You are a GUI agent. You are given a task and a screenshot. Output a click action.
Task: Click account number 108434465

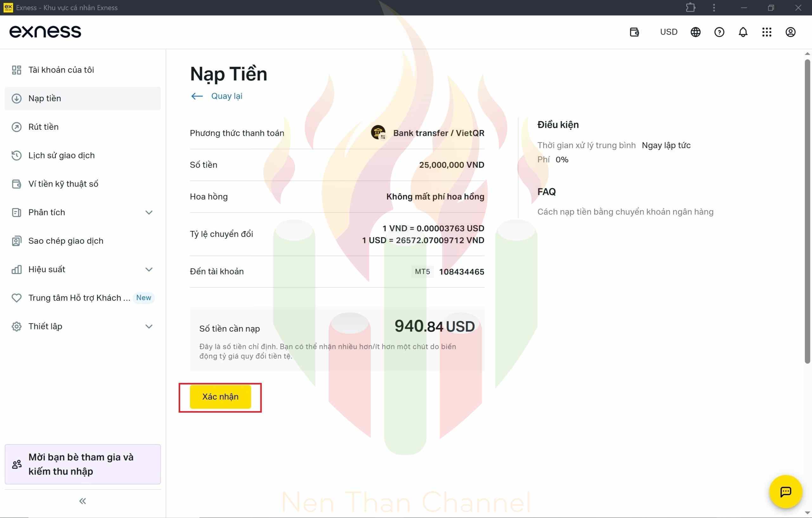pos(461,272)
